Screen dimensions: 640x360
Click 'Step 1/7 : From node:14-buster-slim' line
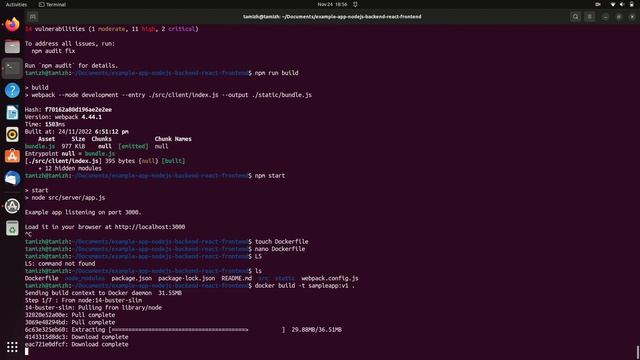tap(84, 300)
